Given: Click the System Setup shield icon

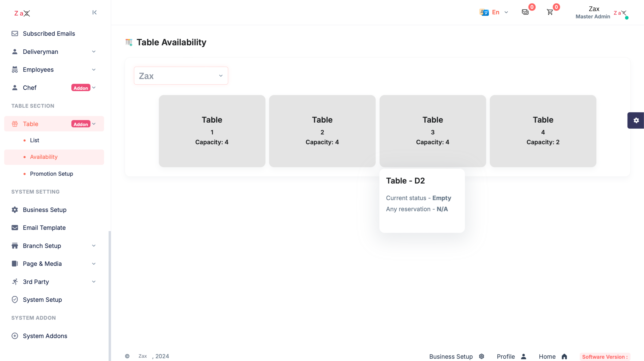Looking at the screenshot, I should pyautogui.click(x=15, y=300).
